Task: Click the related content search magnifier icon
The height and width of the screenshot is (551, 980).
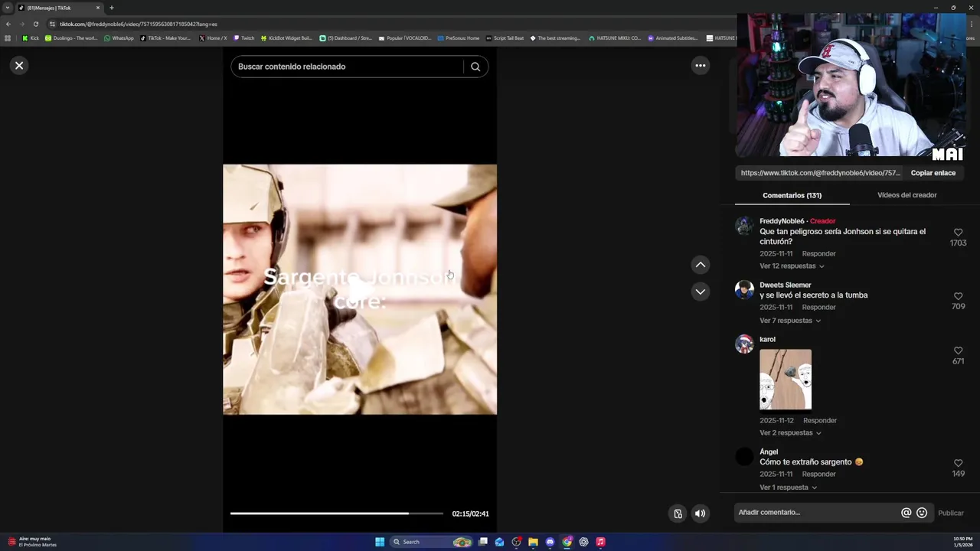Action: click(x=475, y=67)
